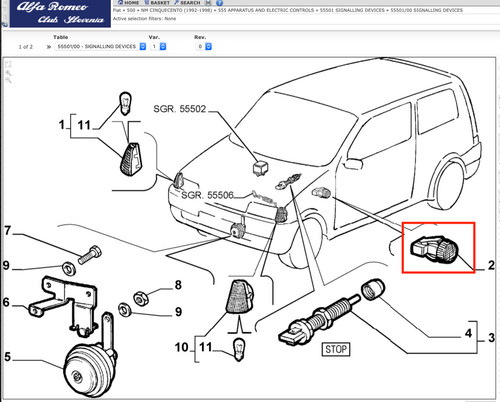Click the switch cap drawing for part 4
The width and height of the screenshot is (500, 402).
pos(372,289)
